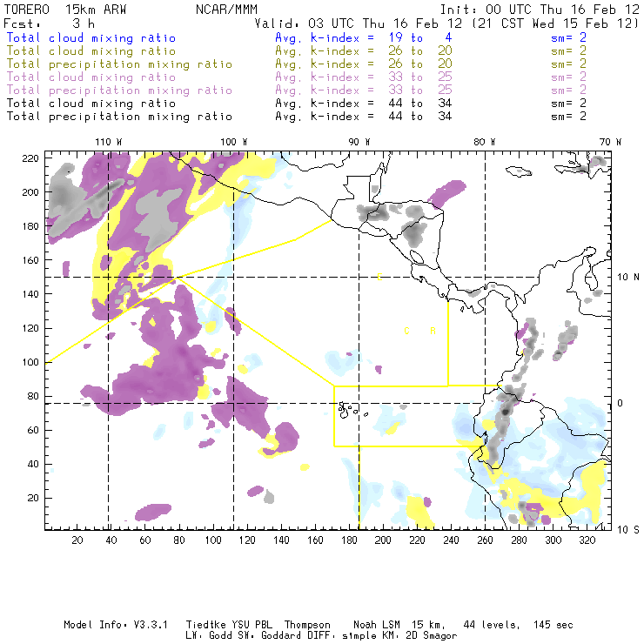Screen dimensions: 644x644
Task: Click the '0' equator latitude label
Action: pos(621,403)
